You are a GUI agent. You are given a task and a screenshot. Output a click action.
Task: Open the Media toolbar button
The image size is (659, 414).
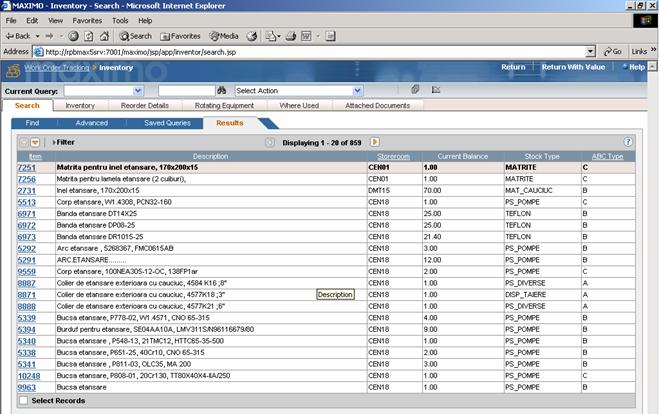pos(224,36)
